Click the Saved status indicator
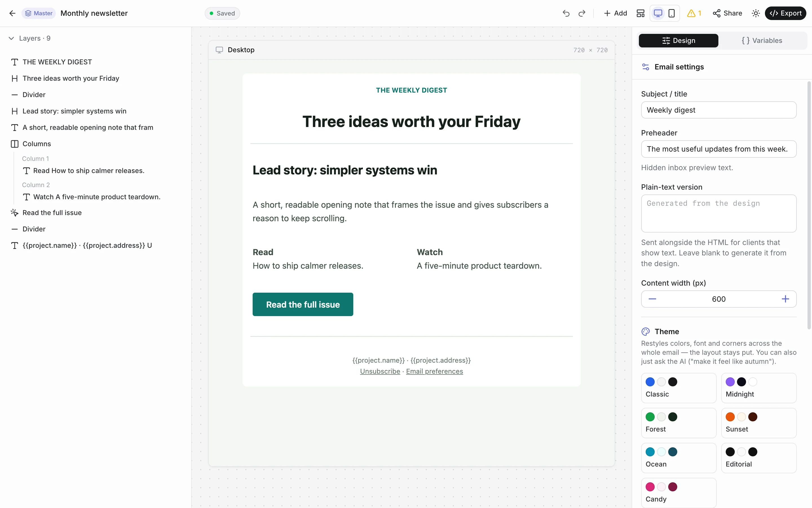 pos(222,13)
